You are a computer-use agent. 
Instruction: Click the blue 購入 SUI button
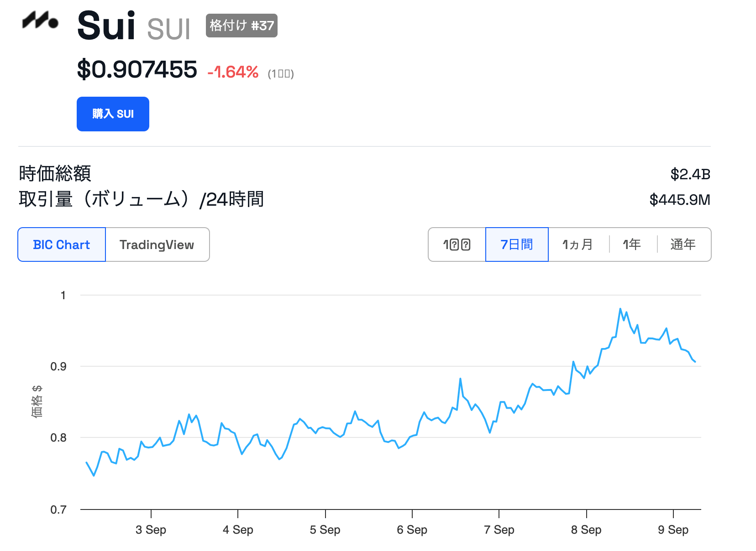pos(113,114)
